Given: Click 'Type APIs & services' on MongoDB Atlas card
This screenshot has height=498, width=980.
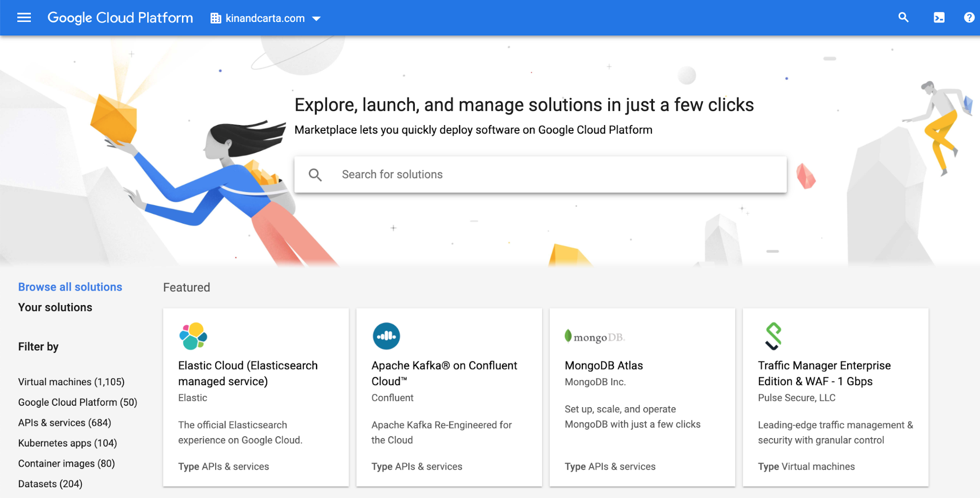Looking at the screenshot, I should click(x=610, y=467).
